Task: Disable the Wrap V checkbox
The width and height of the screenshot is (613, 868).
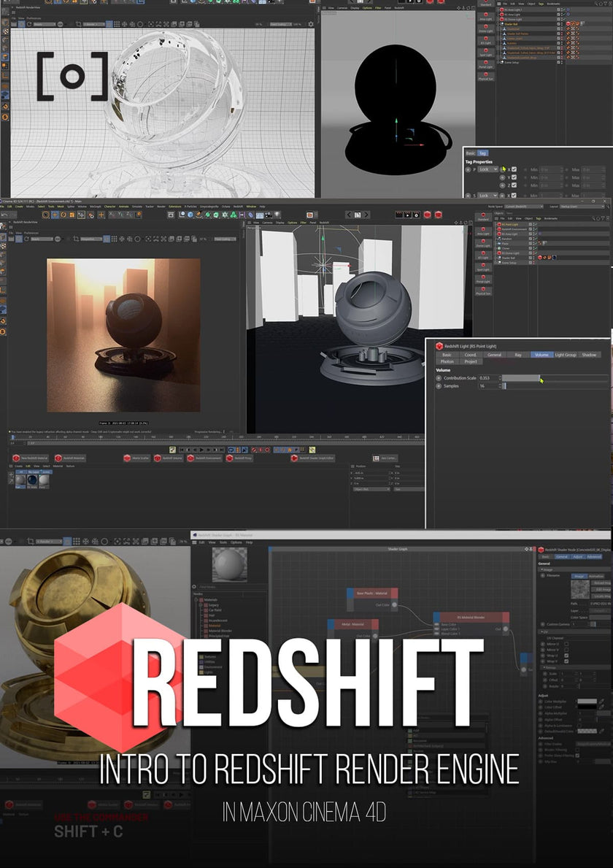Action: (x=566, y=661)
